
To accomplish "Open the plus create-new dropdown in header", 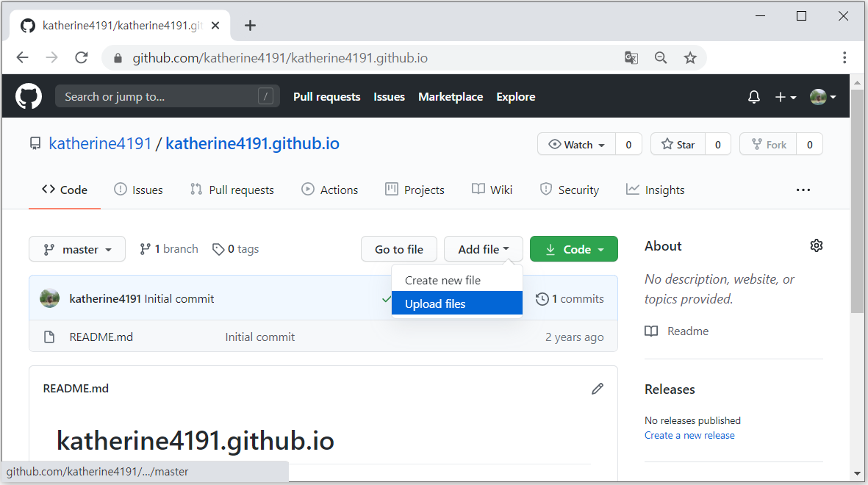I will click(785, 97).
